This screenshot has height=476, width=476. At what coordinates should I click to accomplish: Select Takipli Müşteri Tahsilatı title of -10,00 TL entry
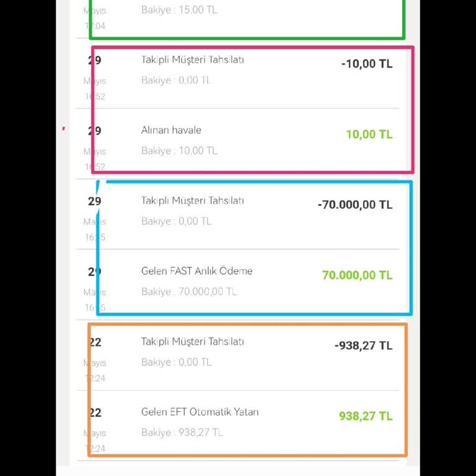click(192, 59)
